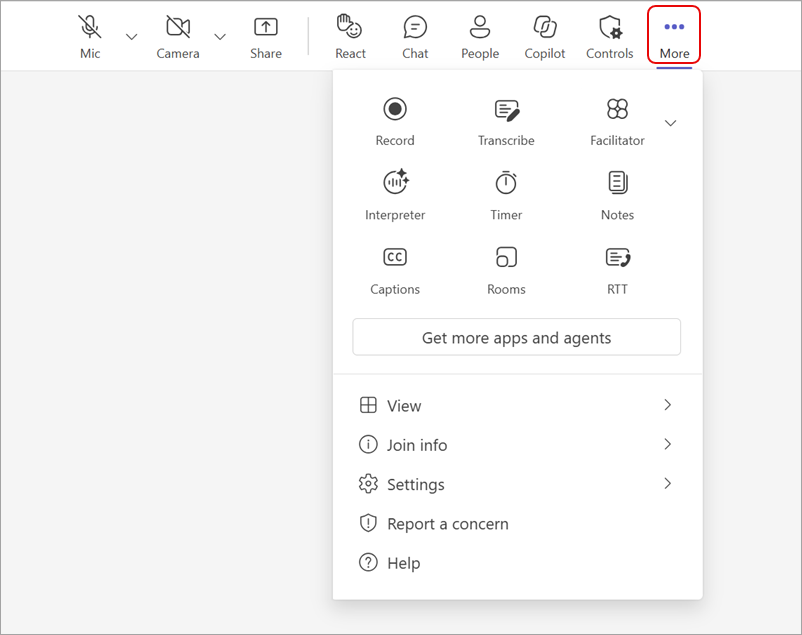Turn on the Camera
The width and height of the screenshot is (802, 635).
click(178, 36)
